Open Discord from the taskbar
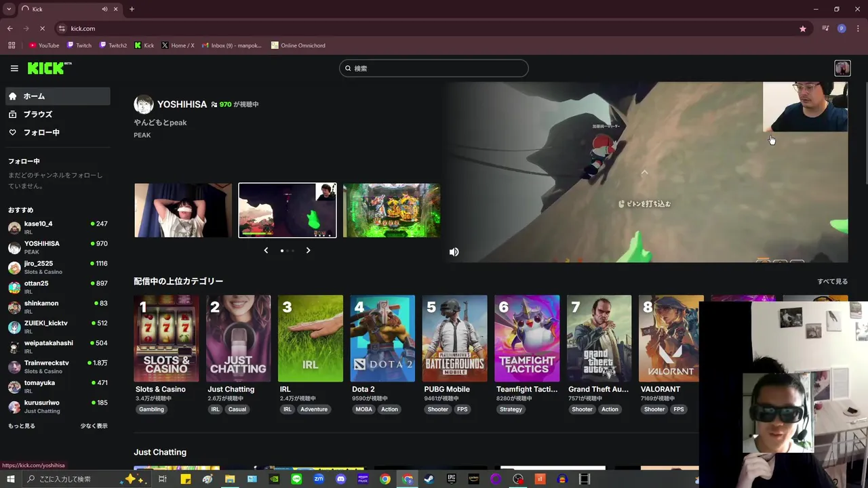The width and height of the screenshot is (868, 488). pos(340,479)
